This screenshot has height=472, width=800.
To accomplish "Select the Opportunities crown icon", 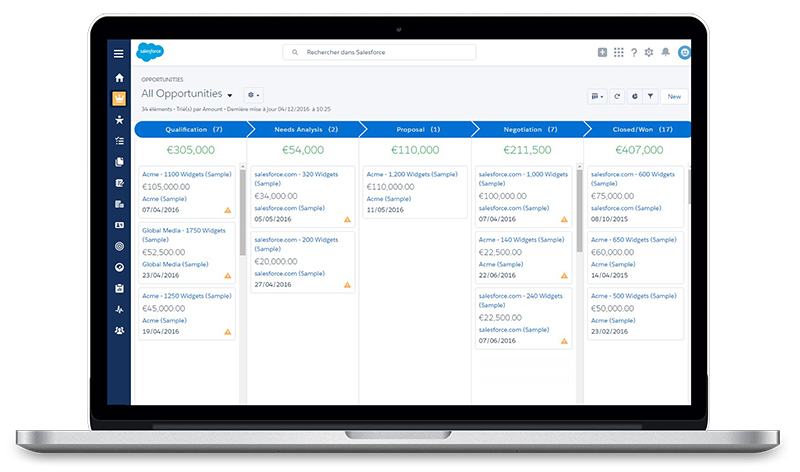I will tap(119, 98).
